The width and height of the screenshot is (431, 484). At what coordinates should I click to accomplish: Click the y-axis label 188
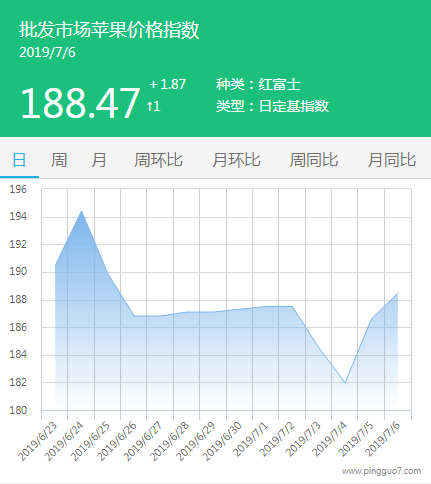point(18,299)
